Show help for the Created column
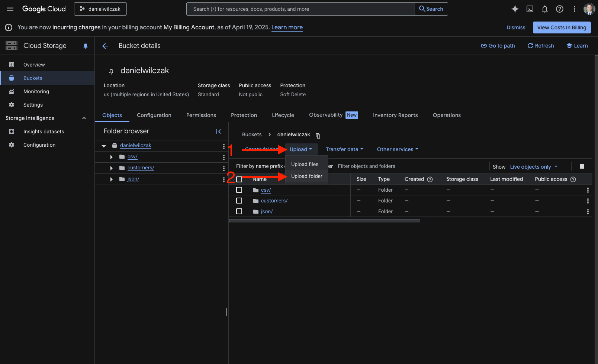The image size is (598, 364). (430, 179)
